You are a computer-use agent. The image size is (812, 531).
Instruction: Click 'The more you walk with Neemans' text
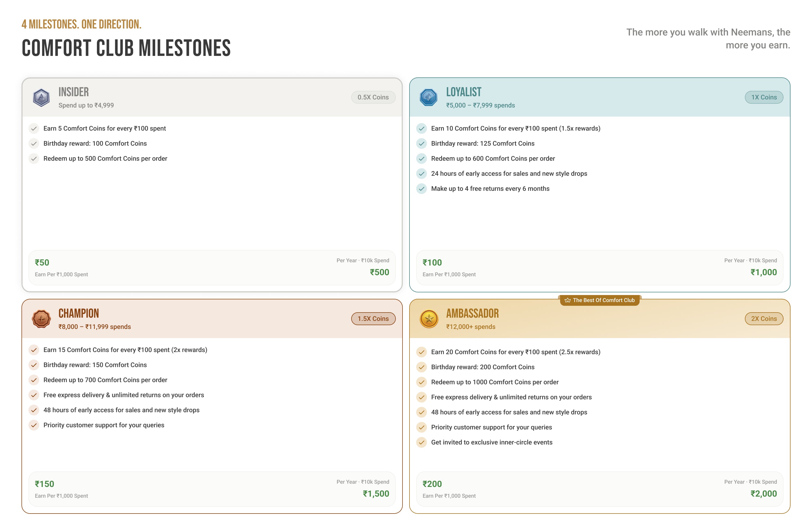click(x=708, y=39)
